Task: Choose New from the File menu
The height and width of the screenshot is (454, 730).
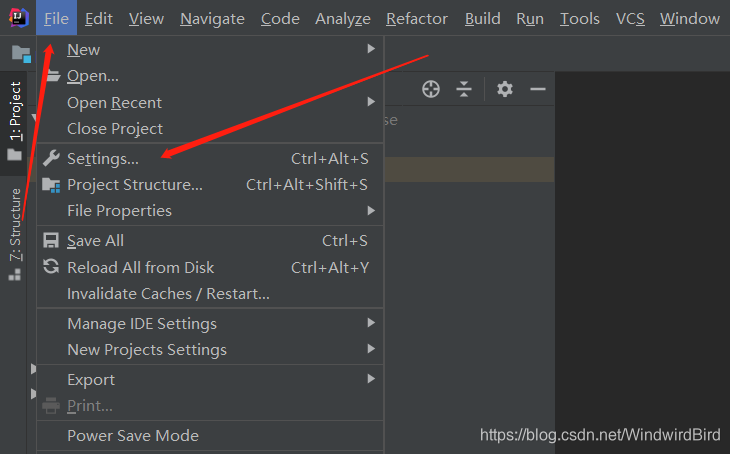Action: point(210,49)
